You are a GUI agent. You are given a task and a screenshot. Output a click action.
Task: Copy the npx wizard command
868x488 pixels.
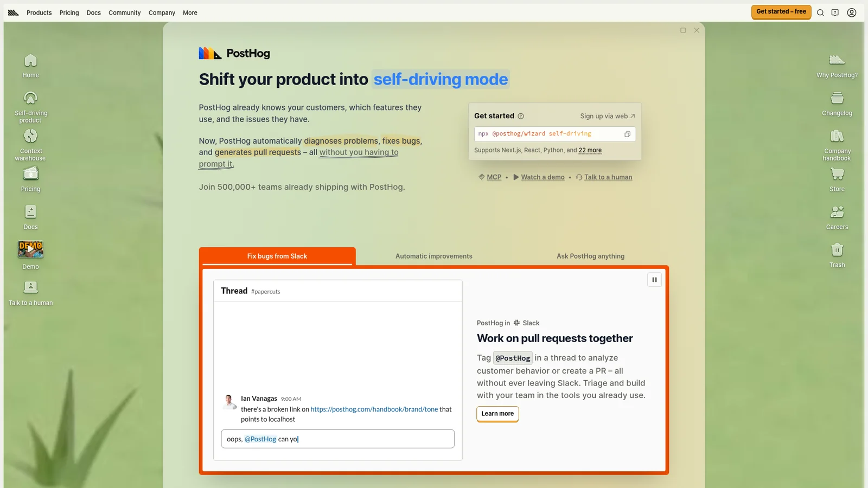click(627, 134)
